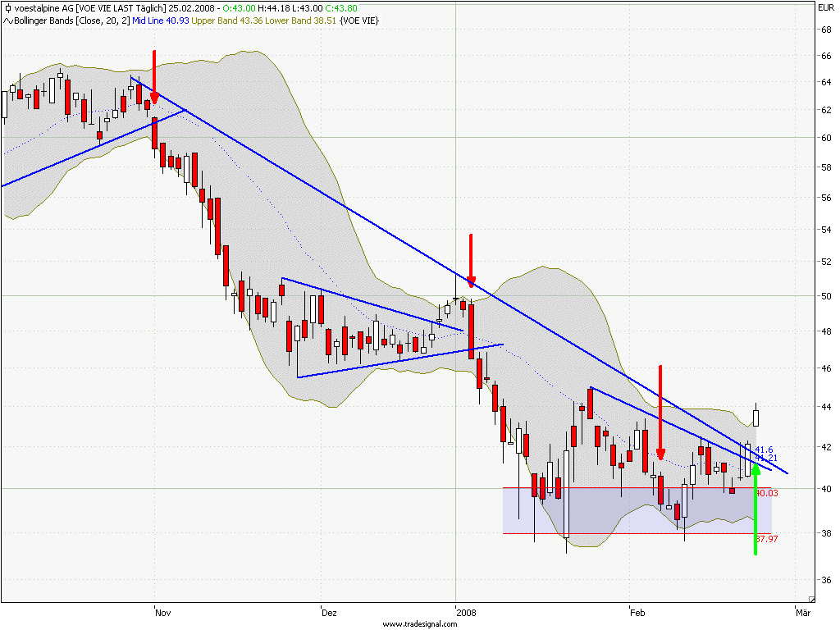
Task: Click the 2008 label on the time axis
Action: tap(467, 612)
